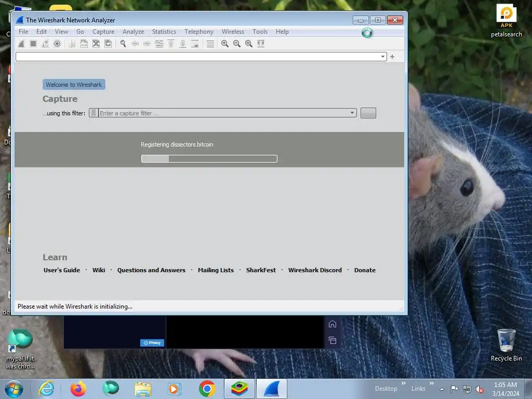Expand the Desktop toolbar chevron
The height and width of the screenshot is (399, 532).
(x=403, y=383)
